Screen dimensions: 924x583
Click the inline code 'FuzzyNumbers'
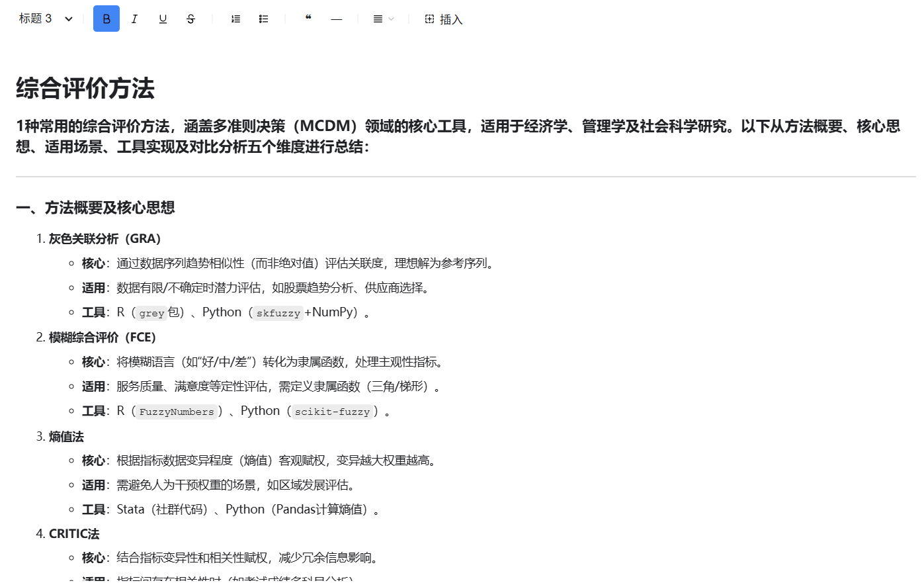pos(177,412)
